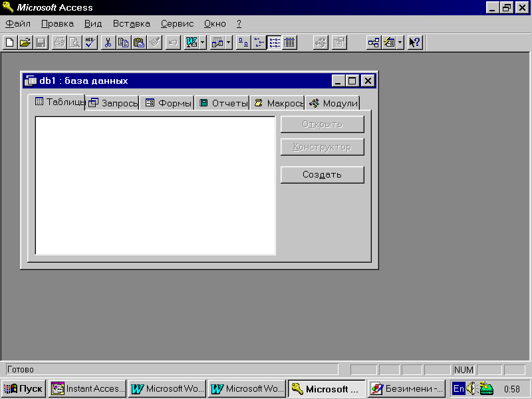Click the db1 window title bar icon
Viewport: 532px width, 399px height.
[x=31, y=80]
